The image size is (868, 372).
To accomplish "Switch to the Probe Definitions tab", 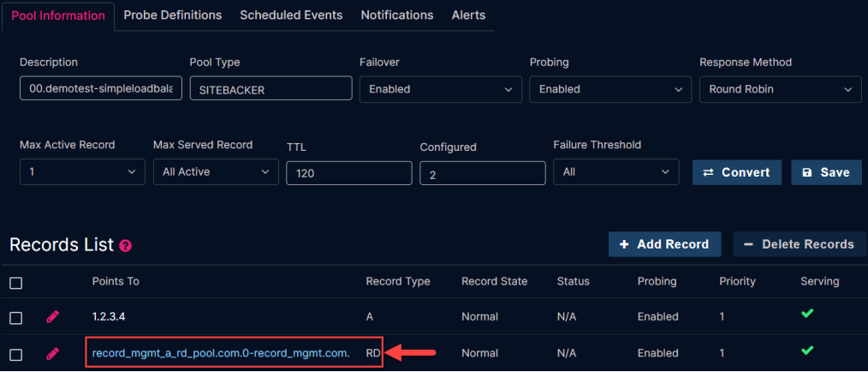I will [172, 15].
